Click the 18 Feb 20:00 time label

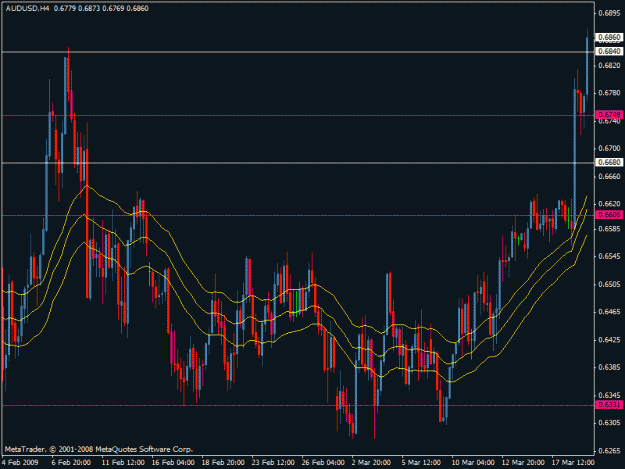pos(223,462)
